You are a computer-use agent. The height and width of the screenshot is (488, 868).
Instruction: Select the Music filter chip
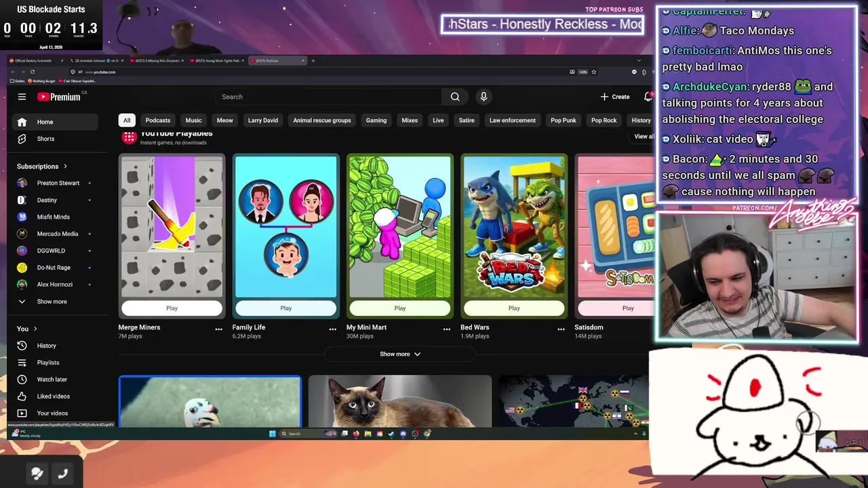tap(194, 120)
